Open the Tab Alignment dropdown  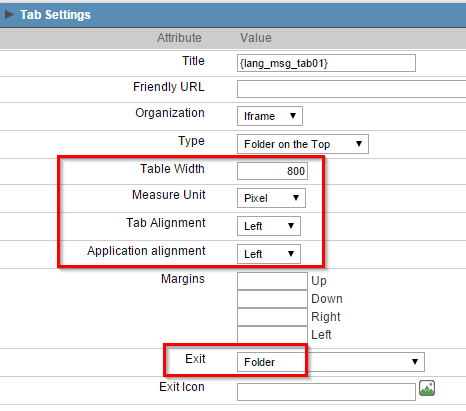269,226
